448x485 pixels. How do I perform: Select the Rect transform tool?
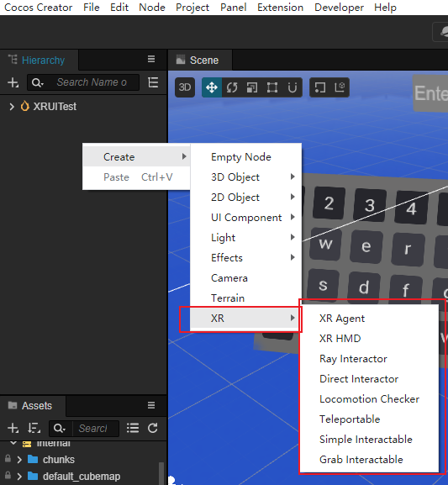click(x=272, y=87)
